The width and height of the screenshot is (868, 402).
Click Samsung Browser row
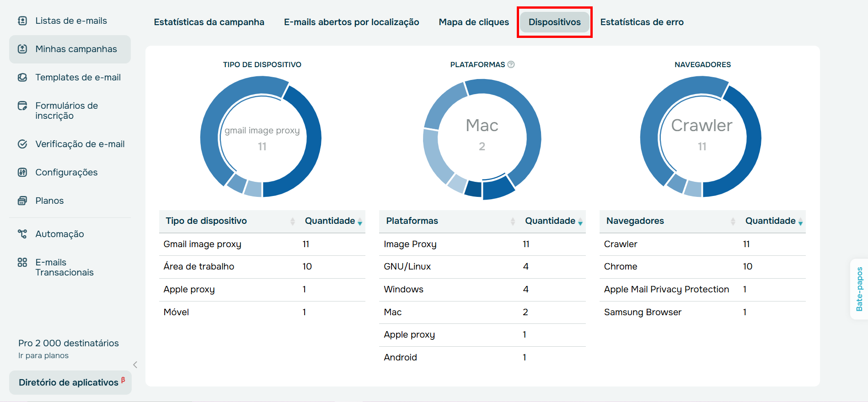702,312
